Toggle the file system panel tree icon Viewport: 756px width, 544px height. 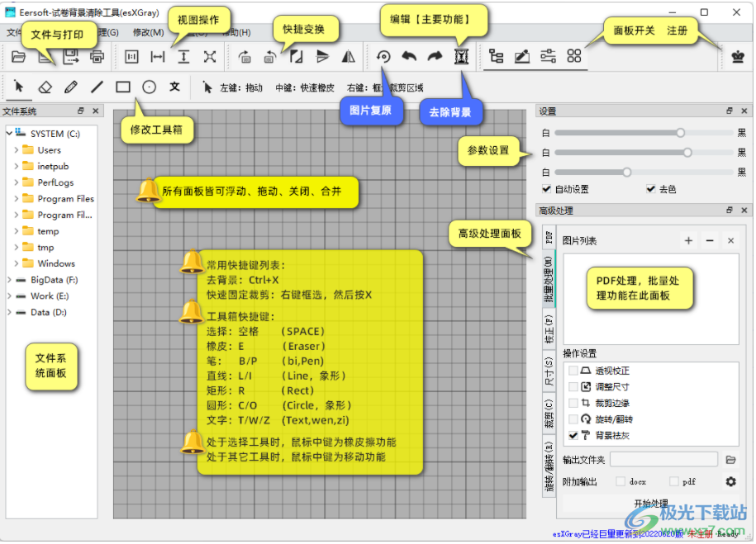click(496, 56)
